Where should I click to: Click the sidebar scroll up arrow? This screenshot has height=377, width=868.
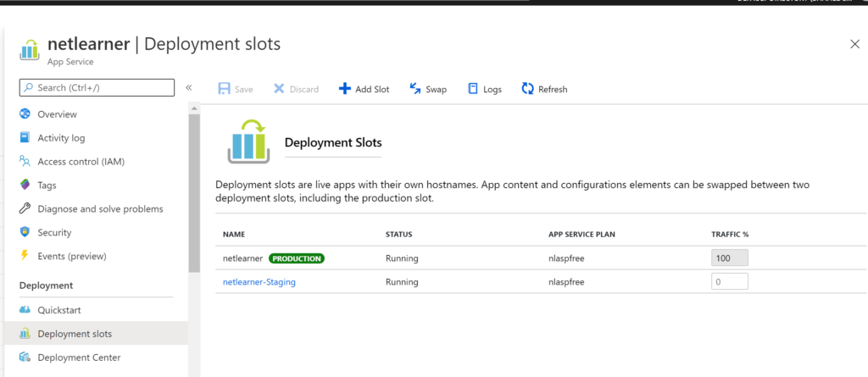(194, 108)
